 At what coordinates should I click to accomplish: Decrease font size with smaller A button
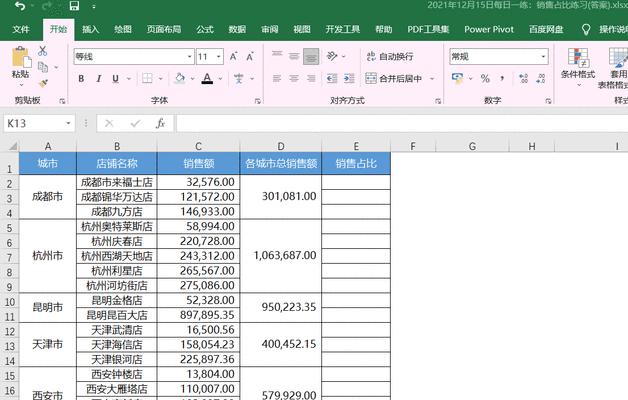point(250,56)
